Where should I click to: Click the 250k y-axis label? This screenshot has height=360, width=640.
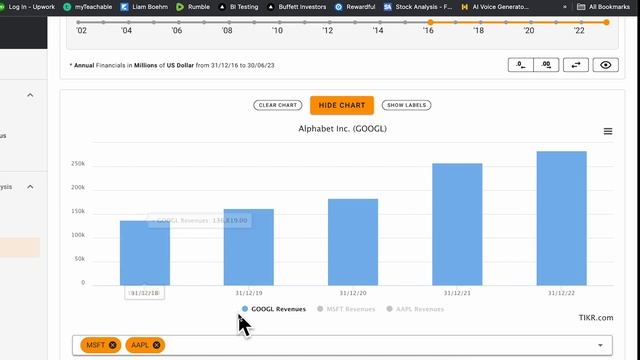pos(78,164)
